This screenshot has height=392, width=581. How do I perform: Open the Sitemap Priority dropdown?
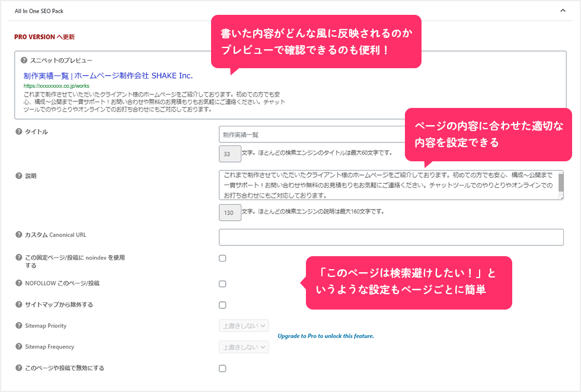click(x=244, y=326)
